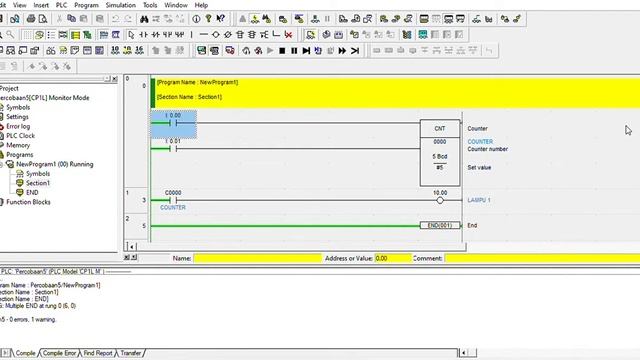This screenshot has width=640, height=360.
Task: Select Programs node in project tree
Action: pos(20,155)
